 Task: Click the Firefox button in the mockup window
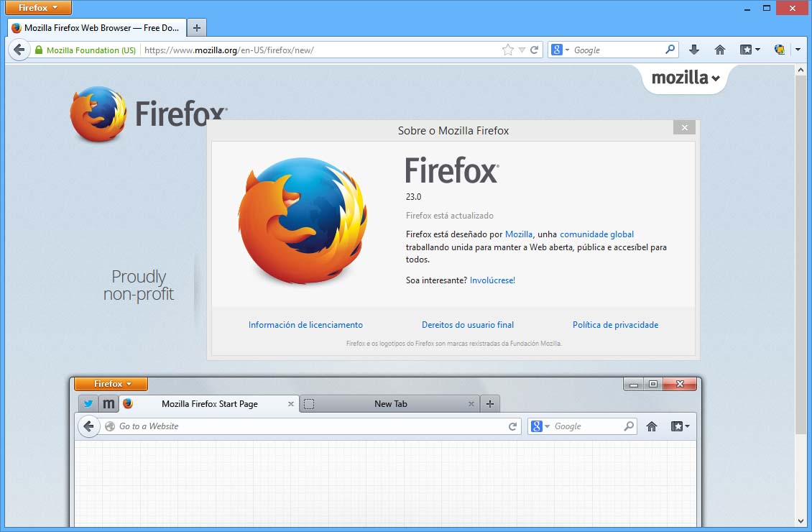(x=111, y=384)
